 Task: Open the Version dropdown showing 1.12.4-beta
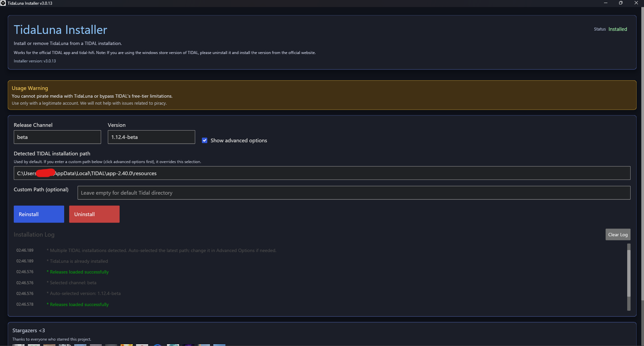coord(151,137)
